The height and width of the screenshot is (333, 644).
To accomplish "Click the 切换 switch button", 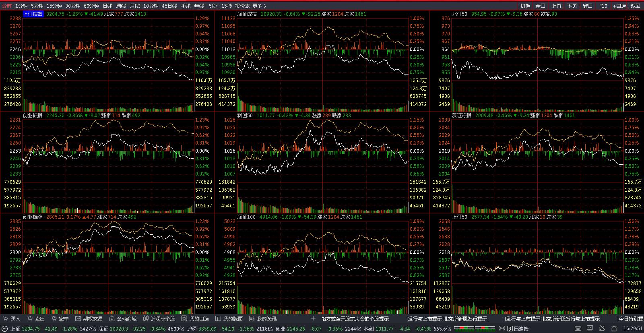I will [525, 6].
